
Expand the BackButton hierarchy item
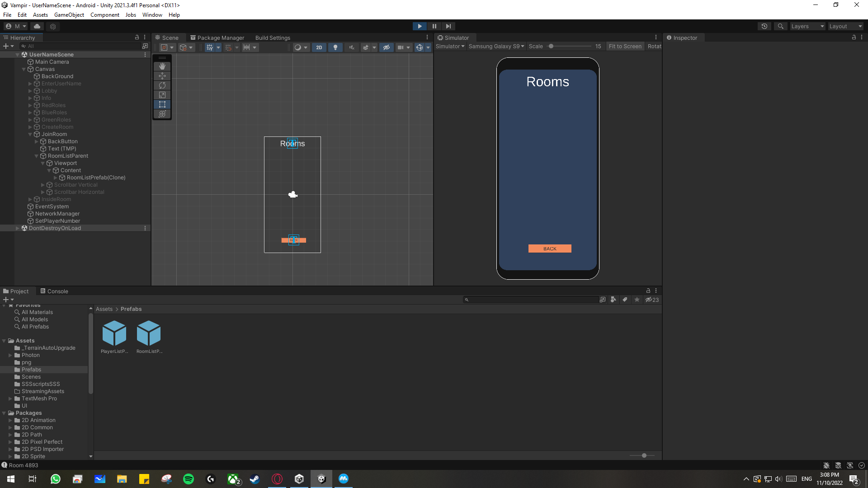[37, 141]
